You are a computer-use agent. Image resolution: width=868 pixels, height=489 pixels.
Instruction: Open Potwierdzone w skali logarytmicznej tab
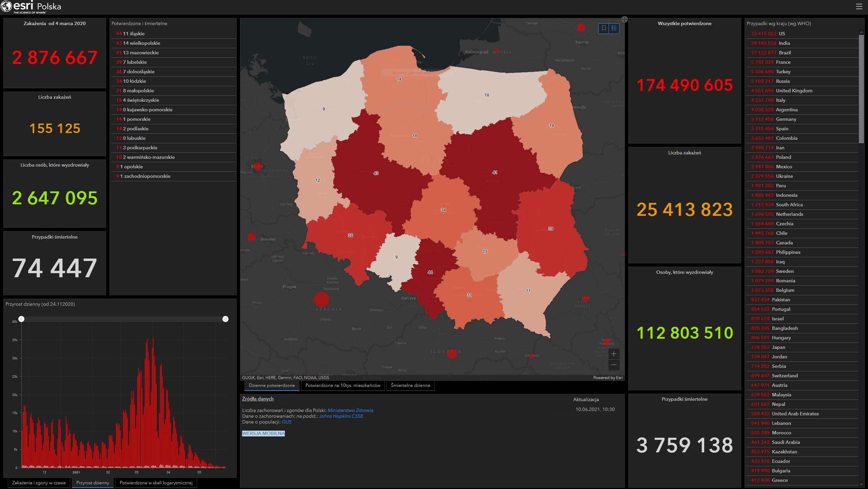point(156,483)
